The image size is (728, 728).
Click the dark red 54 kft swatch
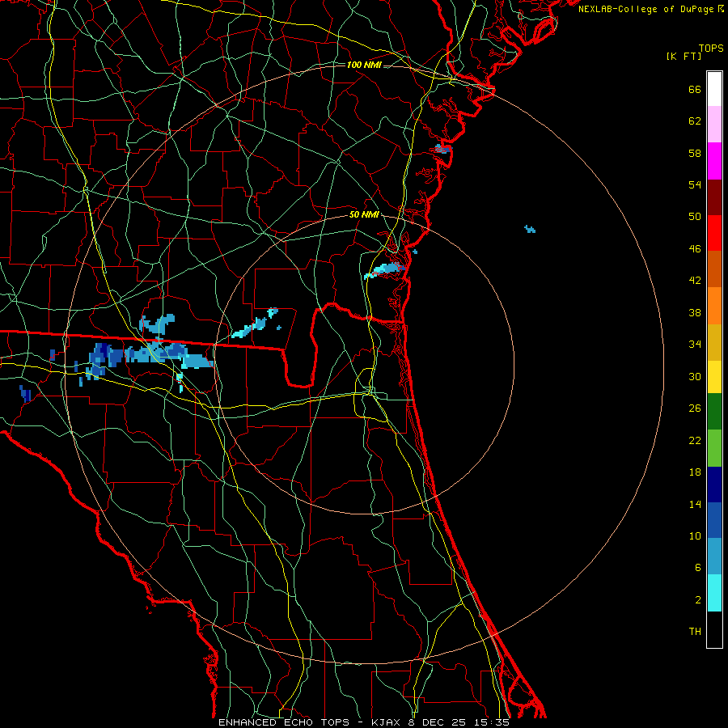[714, 197]
